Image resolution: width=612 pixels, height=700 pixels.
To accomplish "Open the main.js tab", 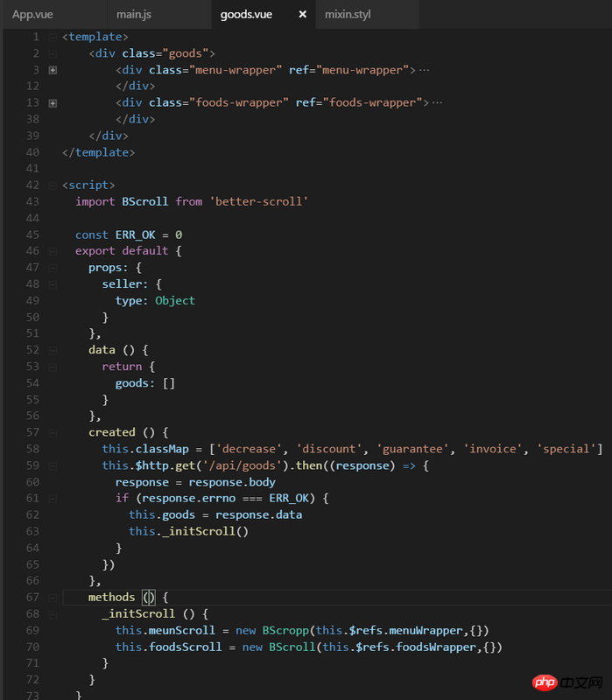I will 134,15.
